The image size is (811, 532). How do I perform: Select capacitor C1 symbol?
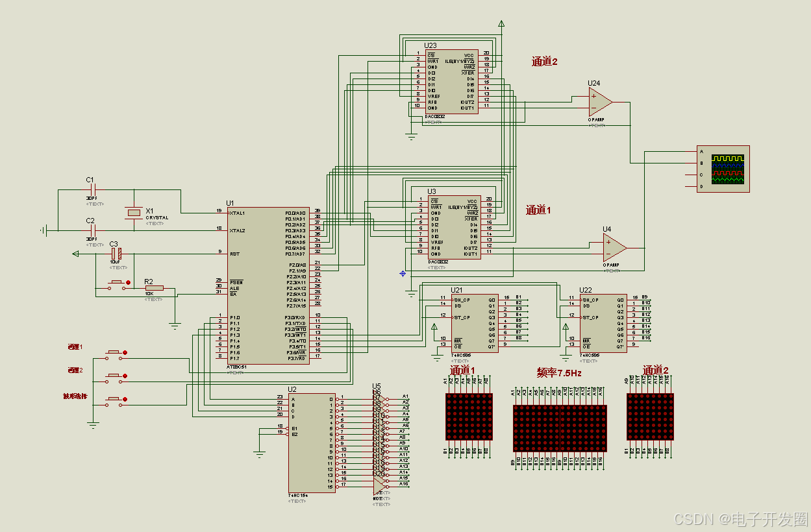[x=92, y=190]
